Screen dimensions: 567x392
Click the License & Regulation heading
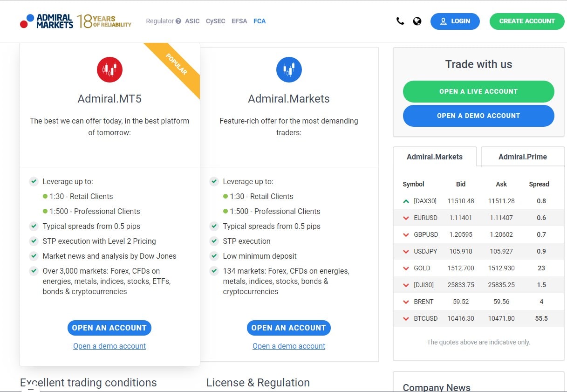click(258, 383)
